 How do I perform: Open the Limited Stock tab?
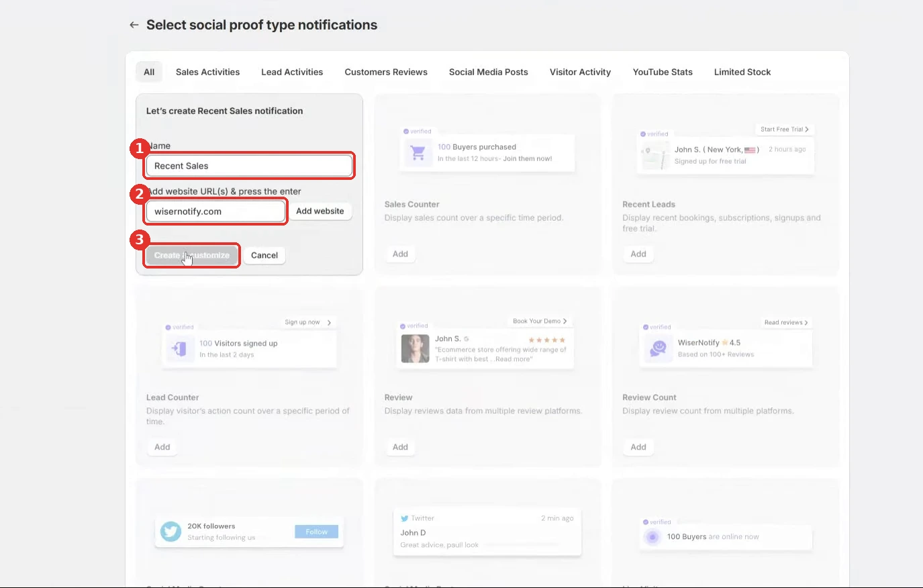(742, 72)
